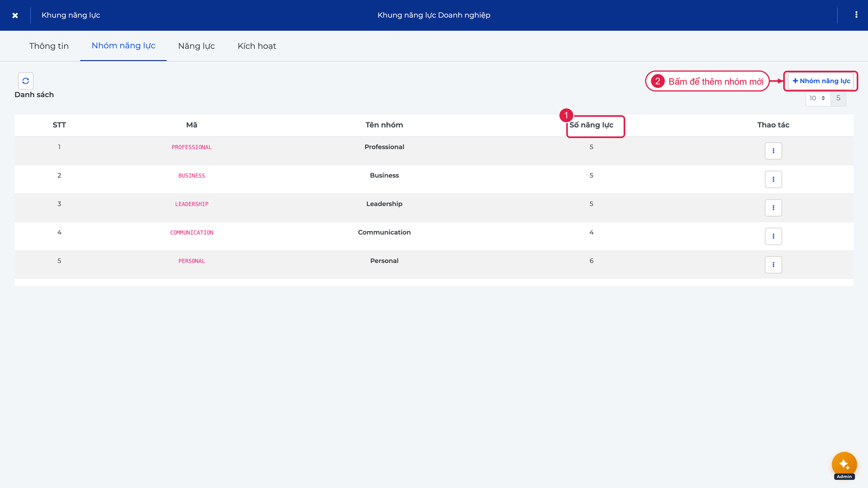Image resolution: width=868 pixels, height=488 pixels.
Task: Add a new Nhóm năng lực
Action: coord(821,81)
